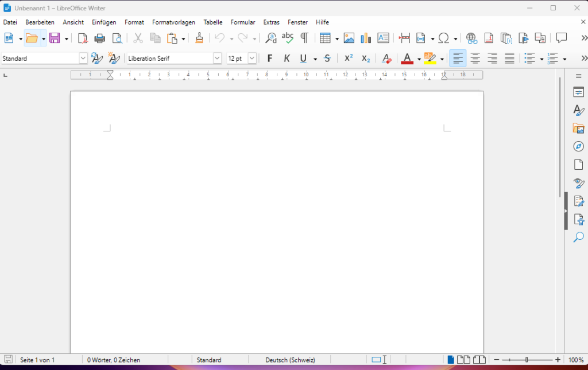Apply subscript formatting
Viewport: 588px width, 370px height.
pyautogui.click(x=366, y=59)
